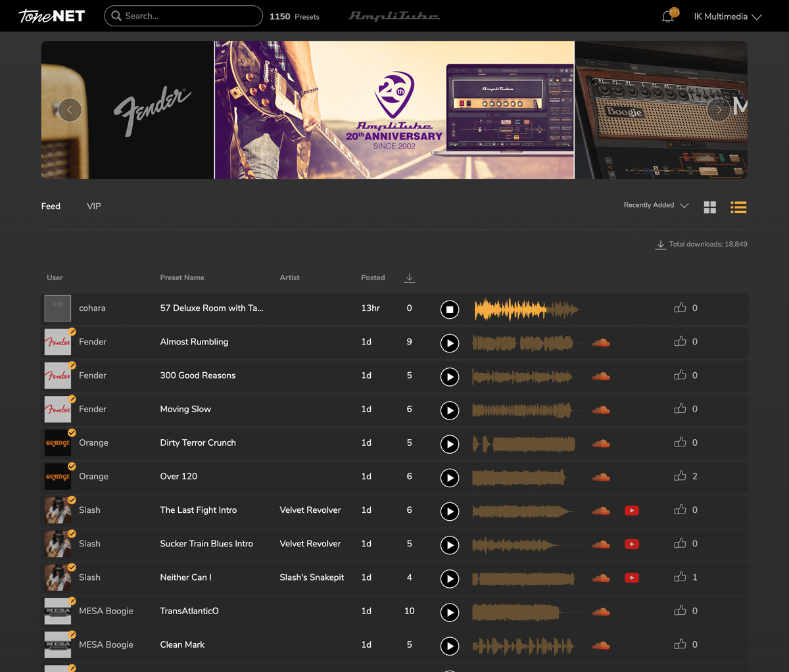
Task: Open MESA Boogie profile on TransAtlanticO row
Action: click(106, 611)
